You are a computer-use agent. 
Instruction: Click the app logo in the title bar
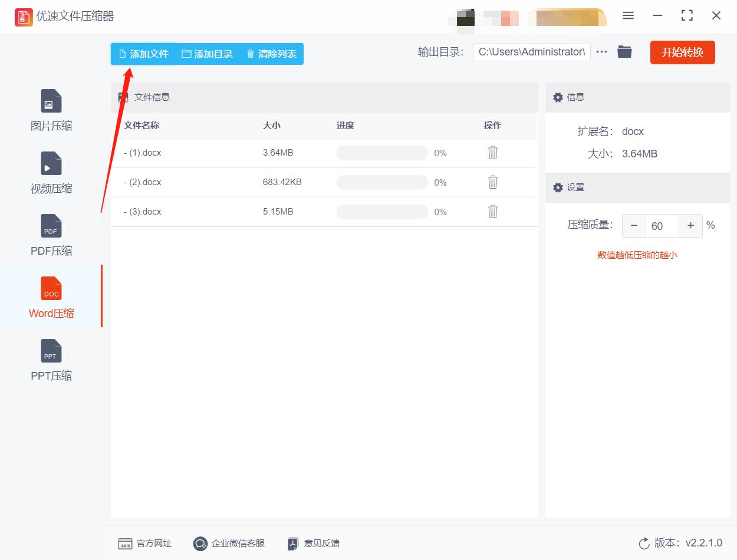click(23, 17)
